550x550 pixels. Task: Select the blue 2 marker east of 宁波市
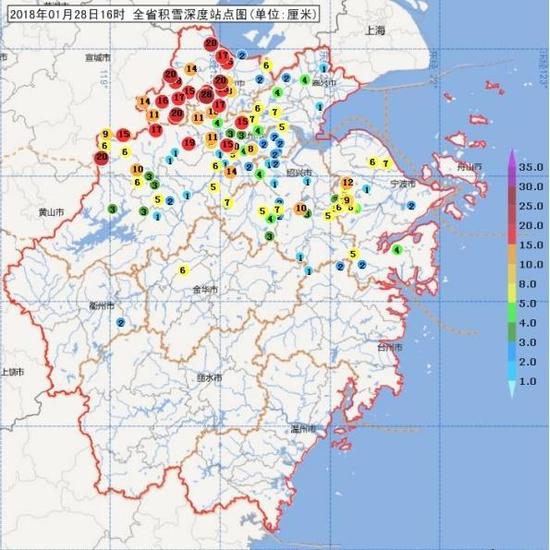[411, 206]
